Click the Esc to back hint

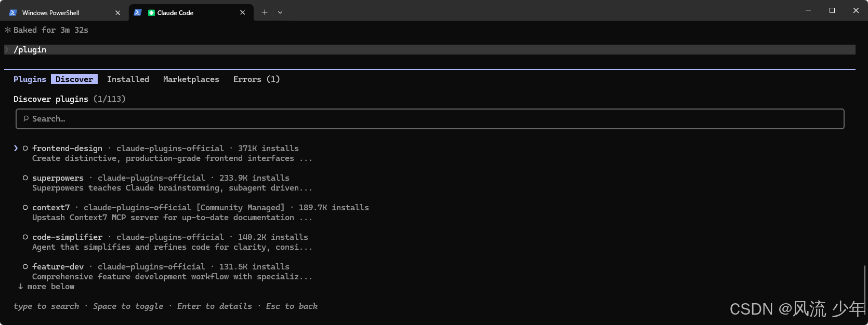(x=292, y=306)
